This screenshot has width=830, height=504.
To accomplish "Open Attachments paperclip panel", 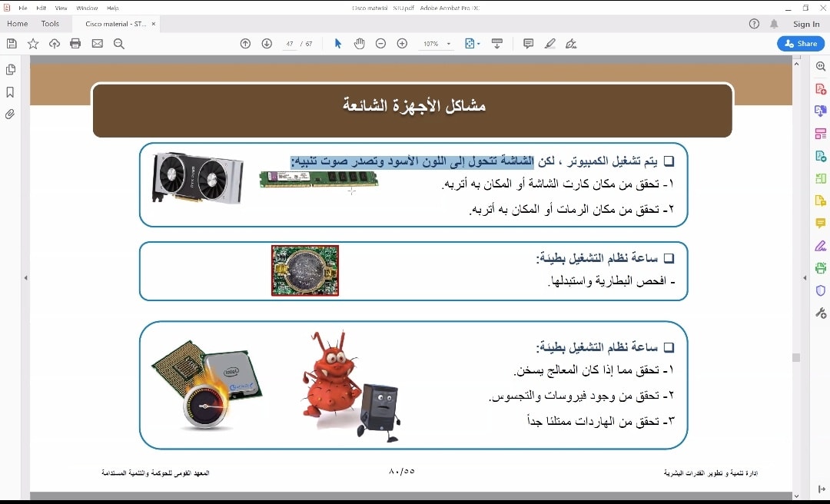I will 11,114.
